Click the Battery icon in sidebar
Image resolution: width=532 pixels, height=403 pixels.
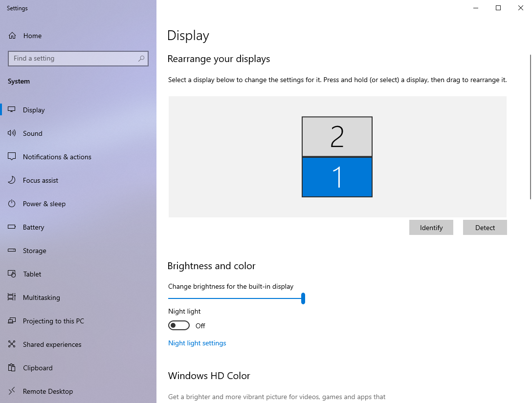point(12,227)
